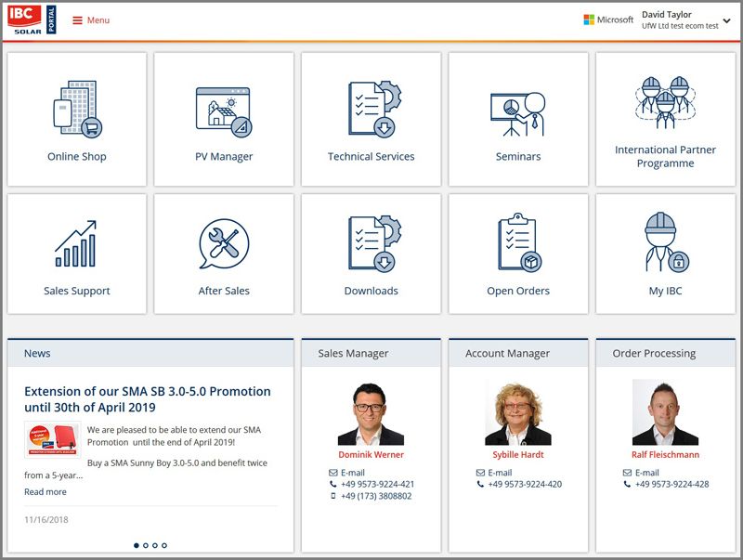
Task: Click Sybille Hardt's phone icon
Action: tap(480, 484)
